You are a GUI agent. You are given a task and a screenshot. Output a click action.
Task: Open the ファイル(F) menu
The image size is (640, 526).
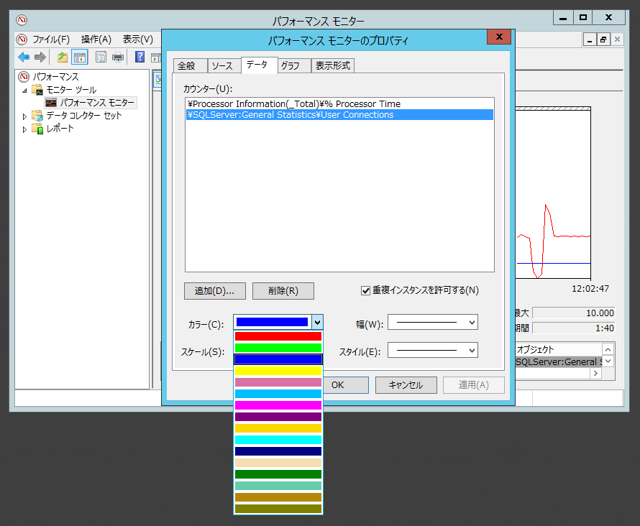[x=51, y=39]
